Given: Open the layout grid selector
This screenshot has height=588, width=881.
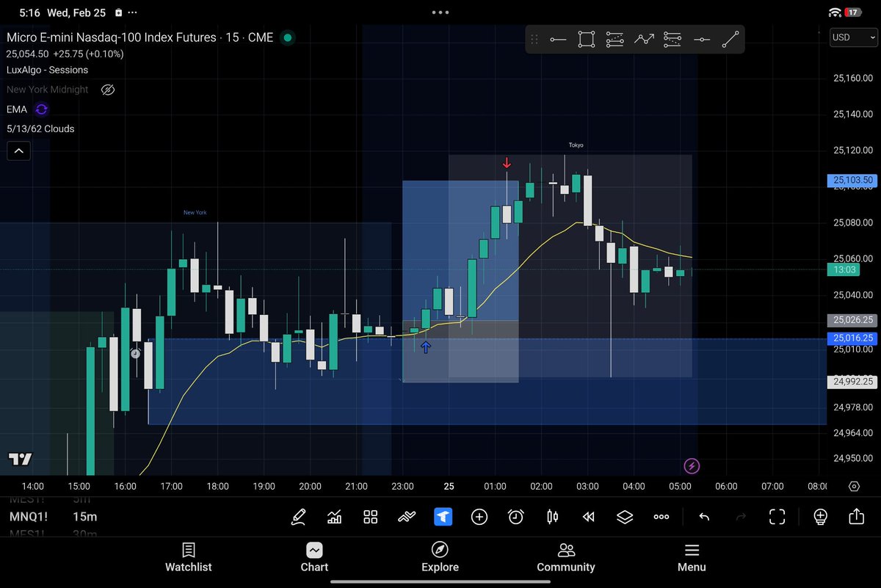Looking at the screenshot, I should 370,517.
